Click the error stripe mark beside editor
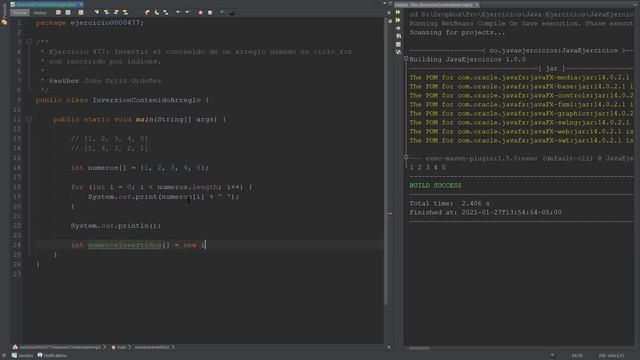This screenshot has height=360, width=640. [390, 213]
